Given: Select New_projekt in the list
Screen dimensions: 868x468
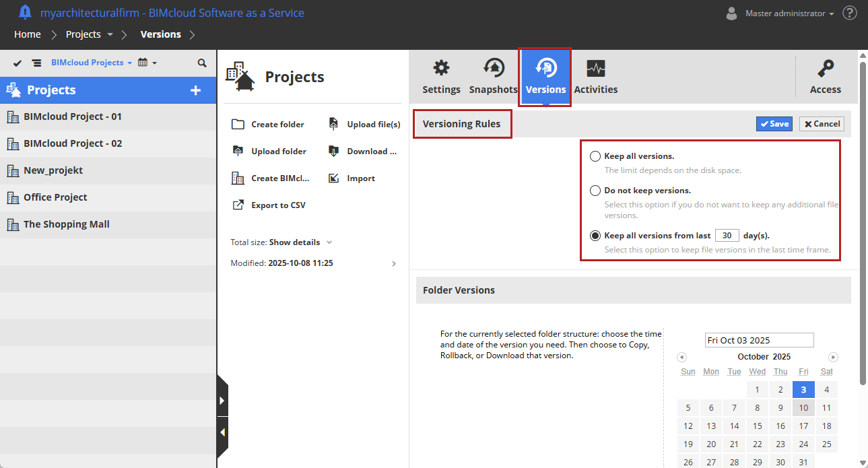Looking at the screenshot, I should [x=108, y=171].
